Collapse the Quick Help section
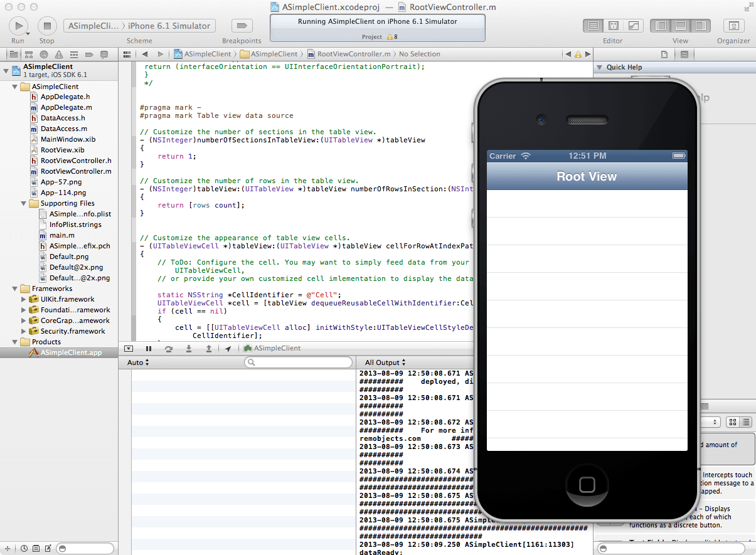The width and height of the screenshot is (756, 555). click(x=599, y=67)
